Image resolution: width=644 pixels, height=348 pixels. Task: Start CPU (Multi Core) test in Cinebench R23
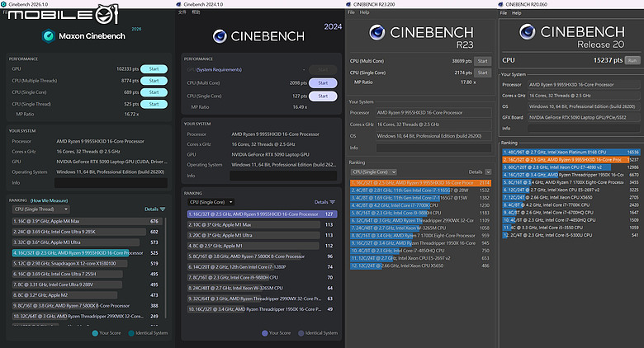click(483, 61)
